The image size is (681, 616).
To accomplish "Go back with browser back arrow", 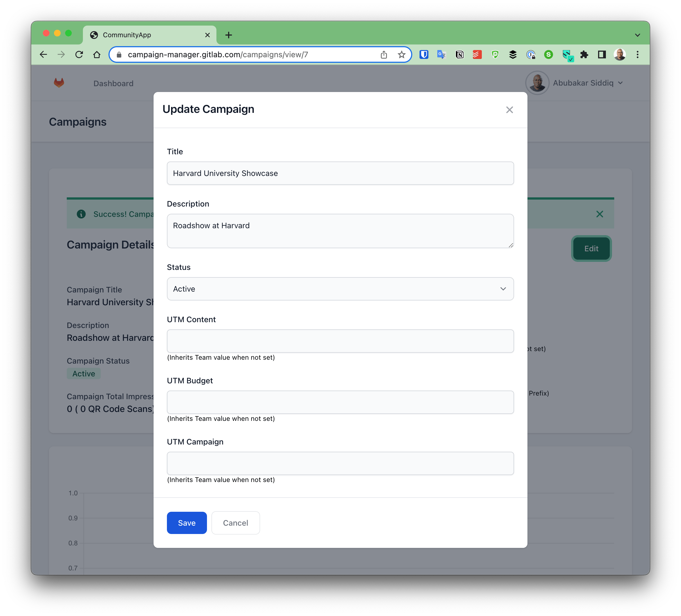I will click(x=43, y=54).
